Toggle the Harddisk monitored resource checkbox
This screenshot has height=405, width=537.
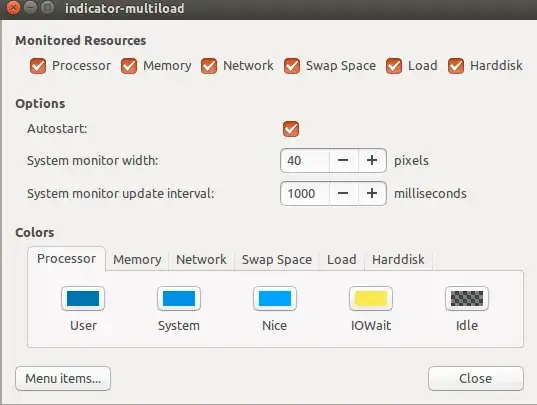(x=456, y=66)
